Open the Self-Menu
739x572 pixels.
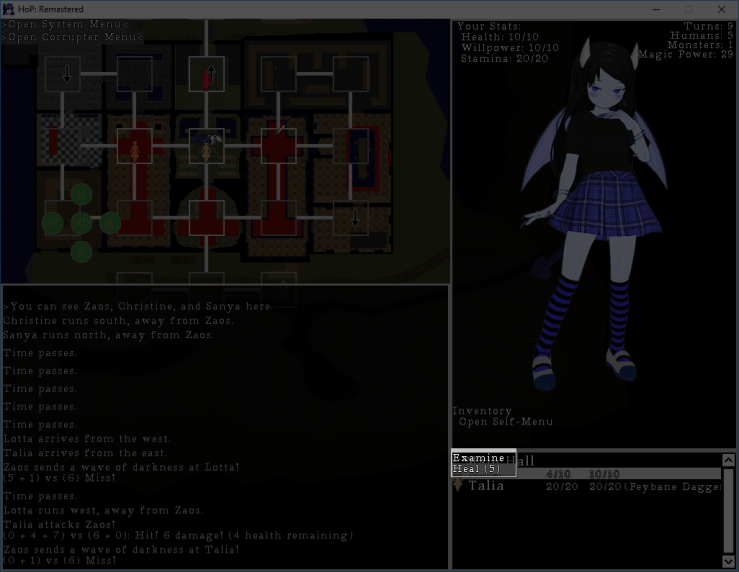pyautogui.click(x=506, y=422)
